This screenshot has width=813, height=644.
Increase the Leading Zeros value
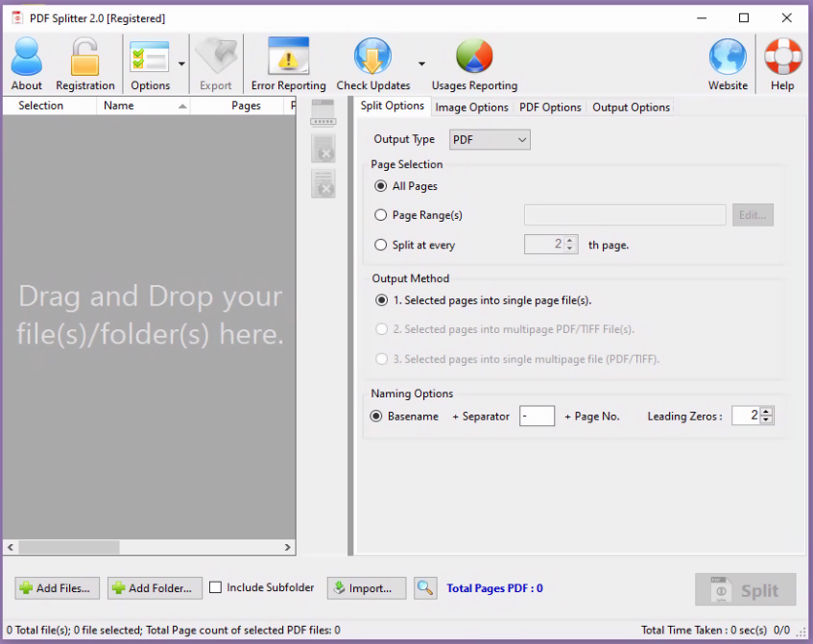pyautogui.click(x=766, y=412)
